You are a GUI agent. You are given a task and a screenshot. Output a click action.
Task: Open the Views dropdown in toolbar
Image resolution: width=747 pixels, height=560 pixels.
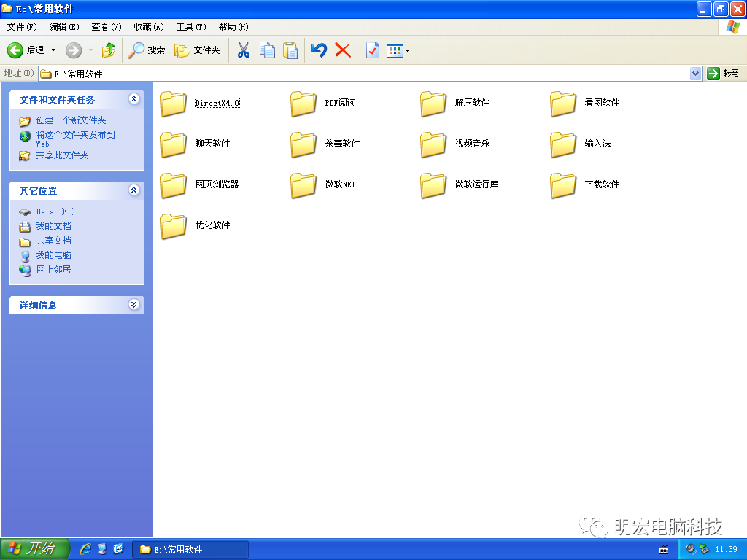coord(398,50)
